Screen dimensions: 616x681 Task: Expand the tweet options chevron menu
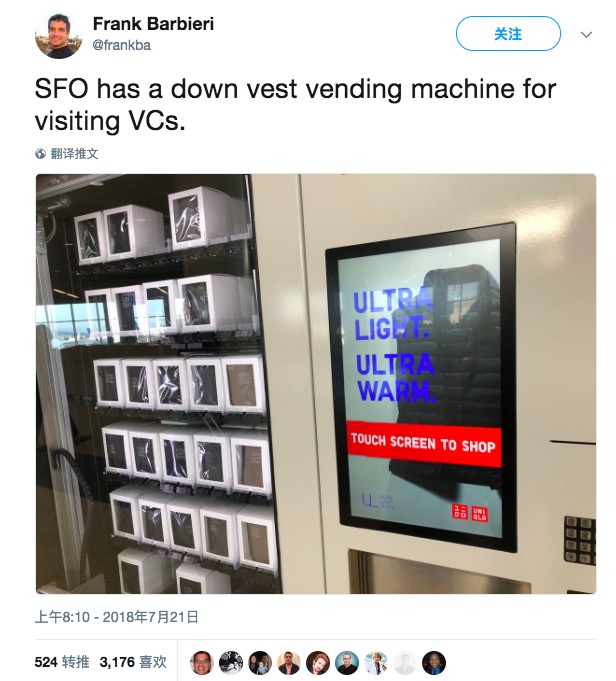(586, 34)
